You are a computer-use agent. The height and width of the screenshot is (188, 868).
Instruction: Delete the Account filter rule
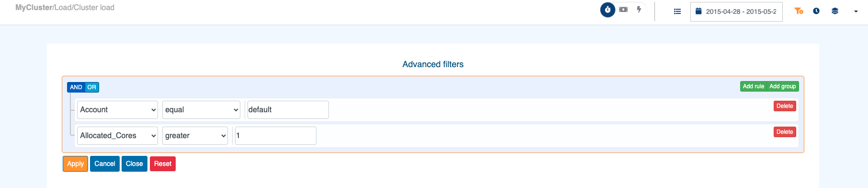[x=785, y=106]
